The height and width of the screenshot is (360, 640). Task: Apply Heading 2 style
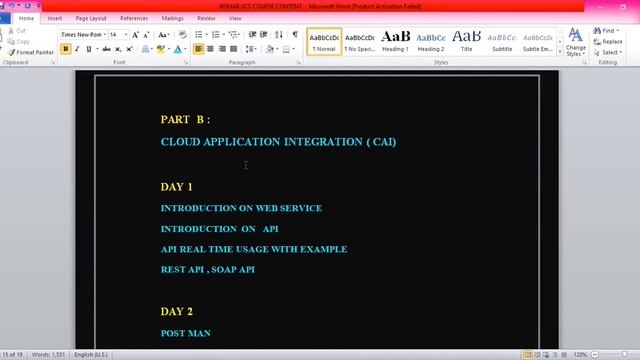click(431, 42)
